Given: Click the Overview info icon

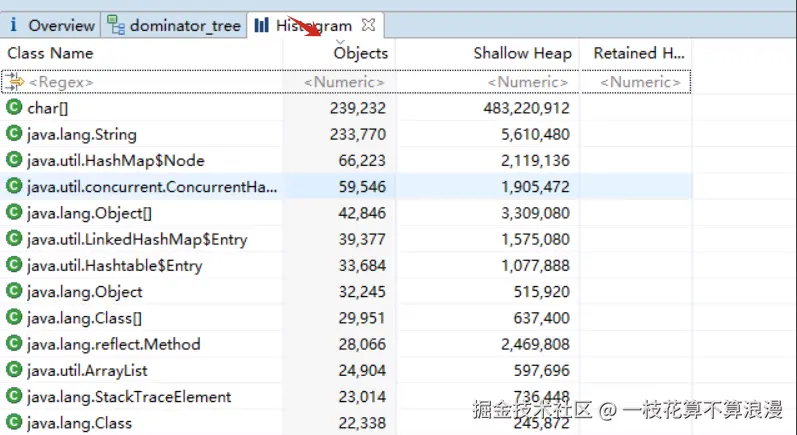Looking at the screenshot, I should click(14, 25).
